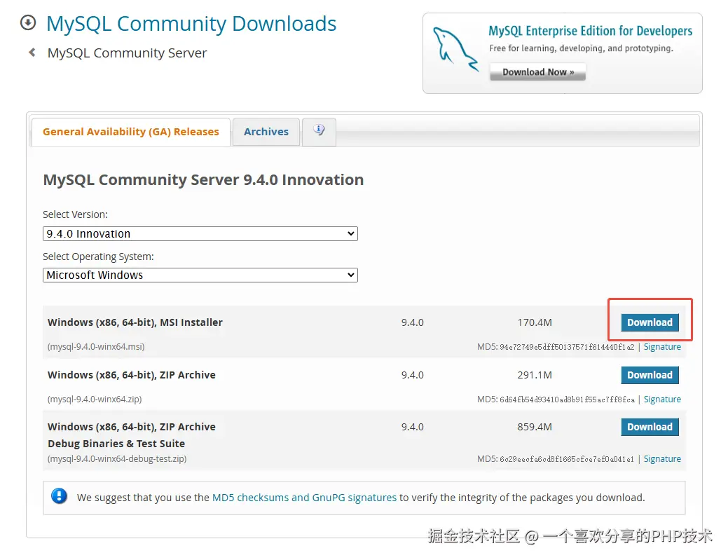The width and height of the screenshot is (728, 560).
Task: Click filename text (mysql-9.4.0-winx64.msi)
Action: point(96,347)
